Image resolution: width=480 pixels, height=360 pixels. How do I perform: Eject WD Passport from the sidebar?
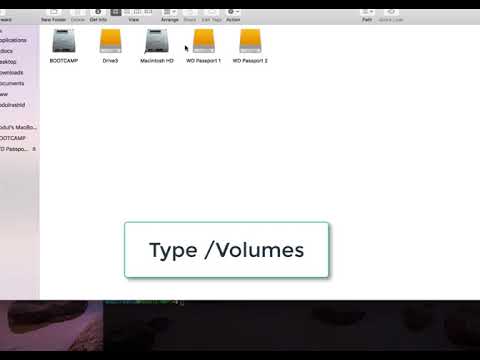(x=34, y=149)
